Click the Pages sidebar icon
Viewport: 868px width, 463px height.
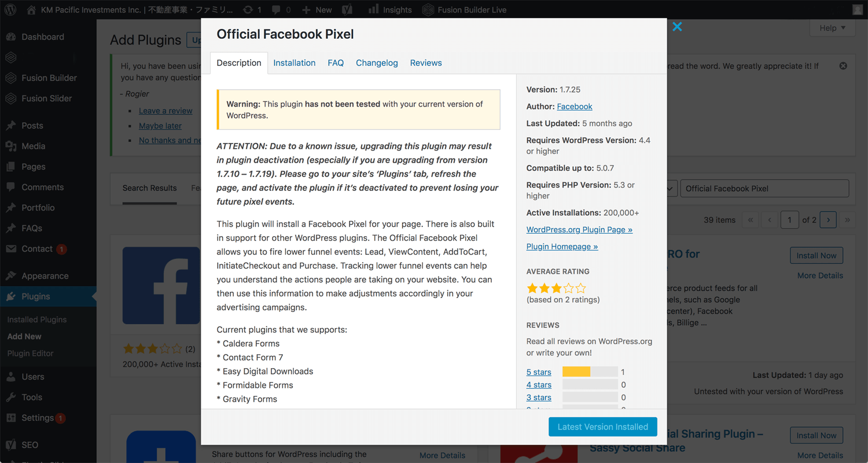tap(11, 167)
